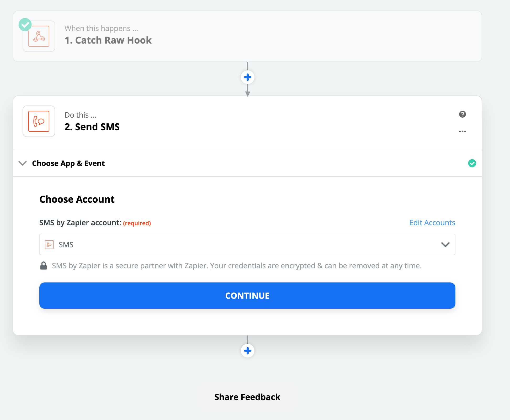The image size is (510, 420).
Task: Open Edit Accounts link
Action: [433, 223]
